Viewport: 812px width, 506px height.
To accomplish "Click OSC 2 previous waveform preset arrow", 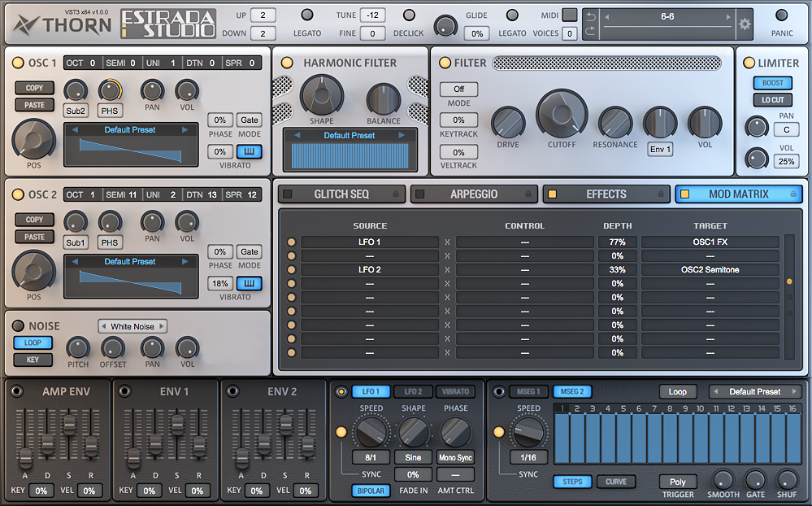I will [75, 261].
